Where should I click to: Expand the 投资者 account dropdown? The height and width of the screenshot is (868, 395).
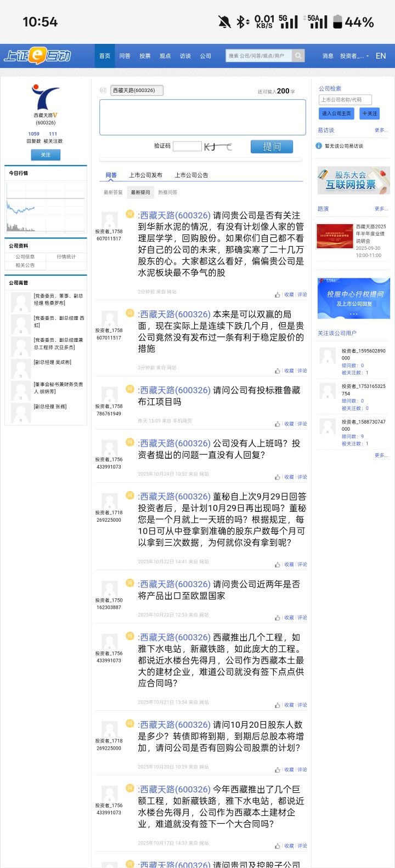[x=354, y=56]
